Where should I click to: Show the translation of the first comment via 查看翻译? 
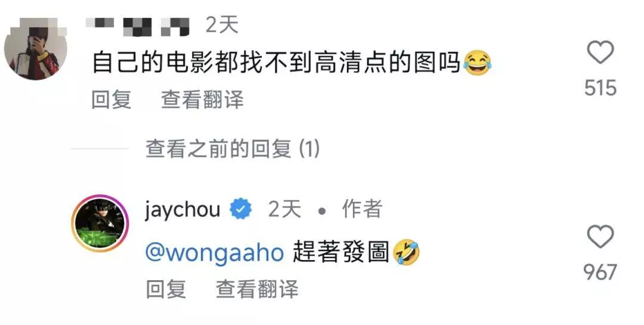203,100
